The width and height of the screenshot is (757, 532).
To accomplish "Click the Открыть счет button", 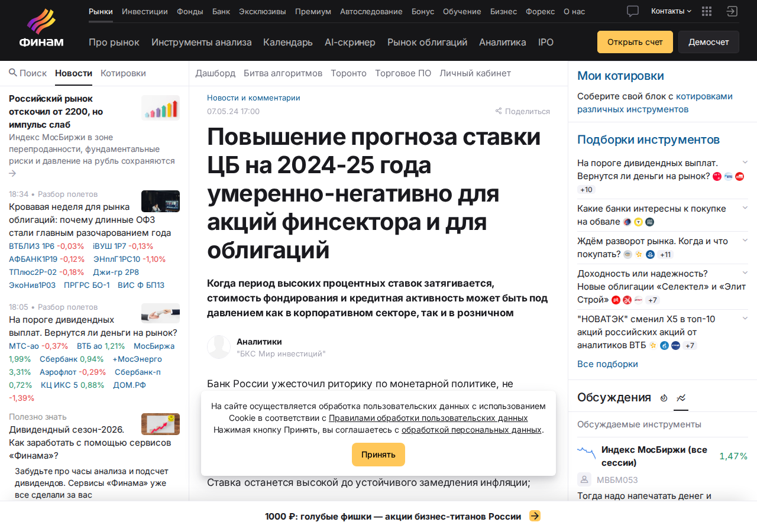I will [x=635, y=42].
